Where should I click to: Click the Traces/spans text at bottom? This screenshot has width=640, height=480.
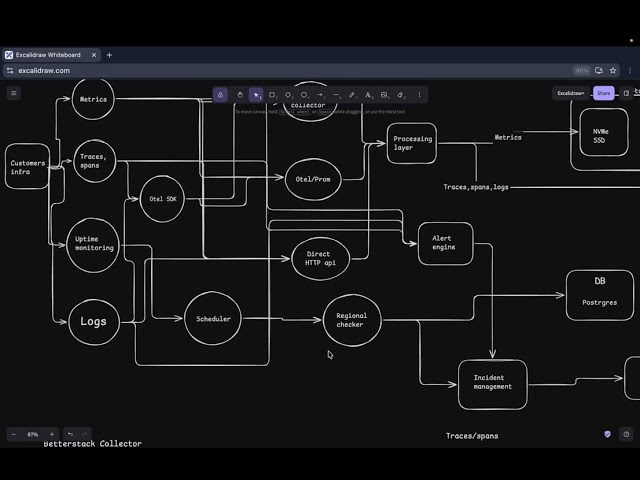pos(472,436)
